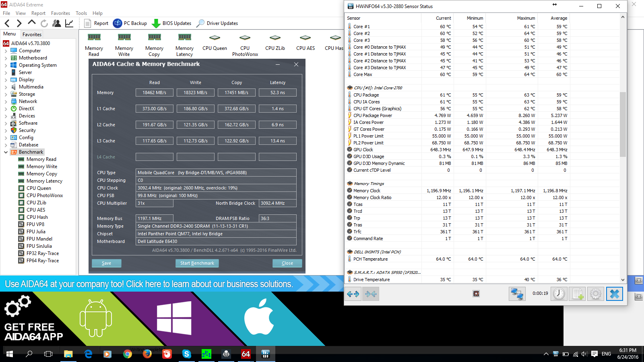This screenshot has width=644, height=362.
Task: Expand the Display tree node
Action: click(6, 80)
